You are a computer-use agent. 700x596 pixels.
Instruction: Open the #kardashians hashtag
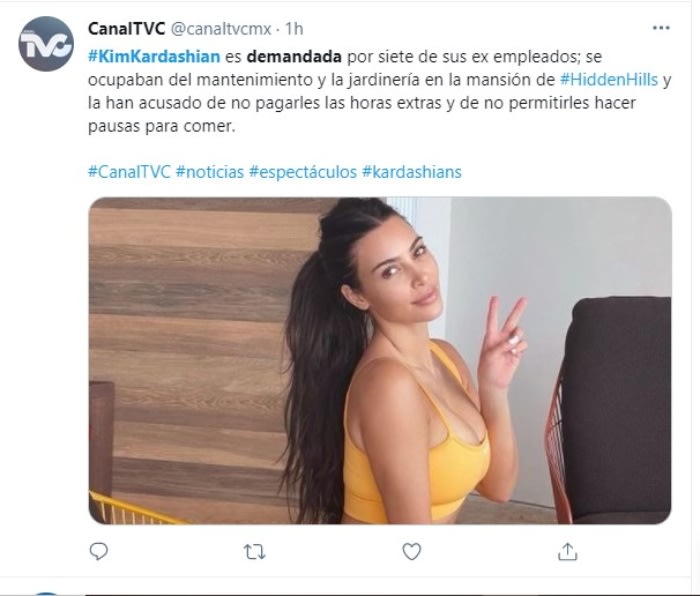click(412, 172)
